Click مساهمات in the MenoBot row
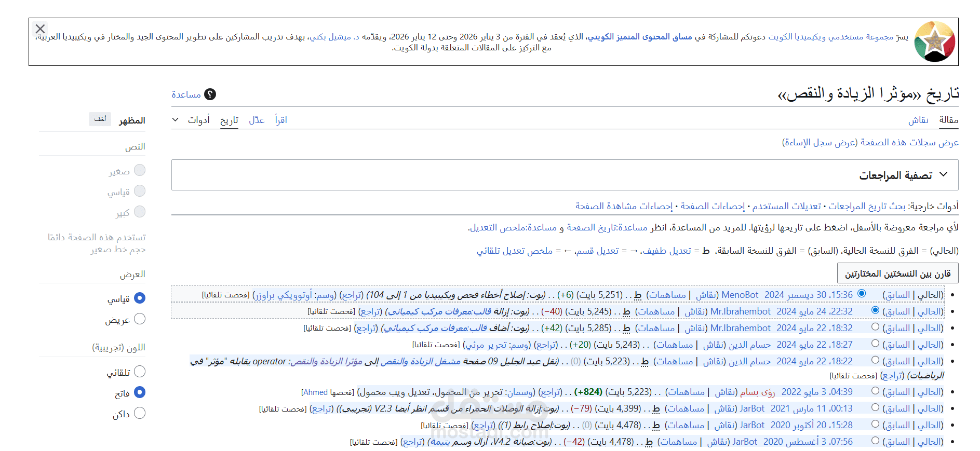 667,295
